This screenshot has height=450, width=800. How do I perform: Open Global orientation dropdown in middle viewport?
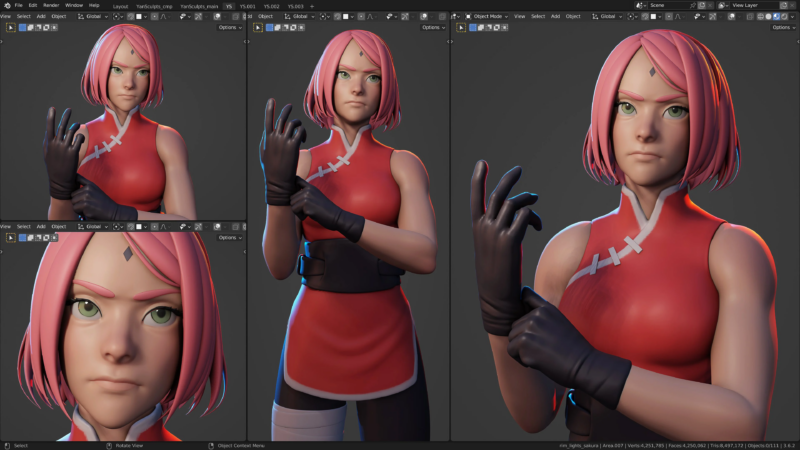[300, 16]
